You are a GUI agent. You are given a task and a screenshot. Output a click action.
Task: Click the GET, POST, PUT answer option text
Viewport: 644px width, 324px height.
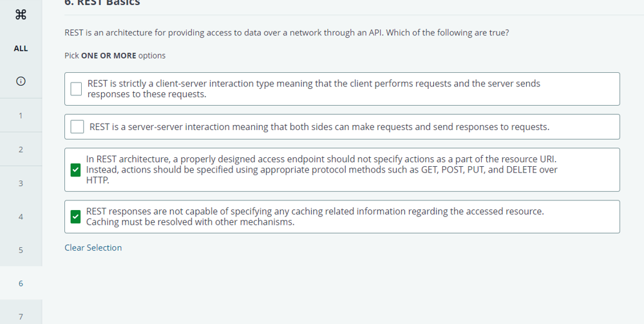(321, 169)
